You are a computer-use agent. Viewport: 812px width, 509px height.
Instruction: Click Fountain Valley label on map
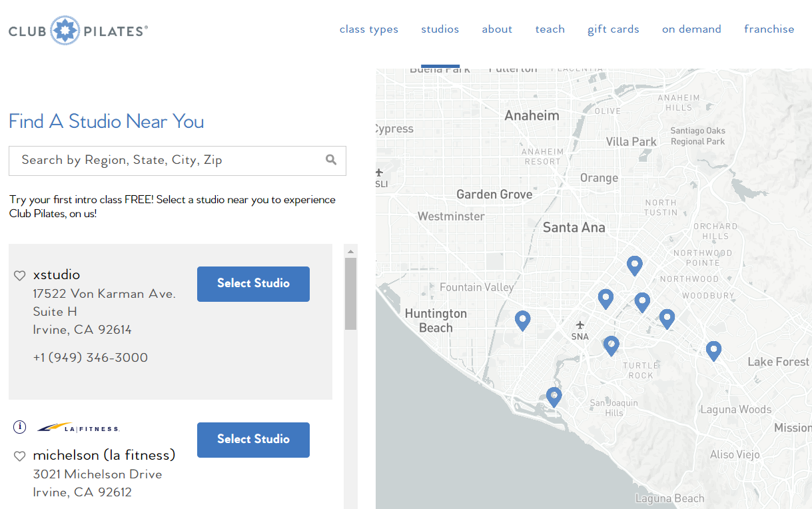point(477,287)
